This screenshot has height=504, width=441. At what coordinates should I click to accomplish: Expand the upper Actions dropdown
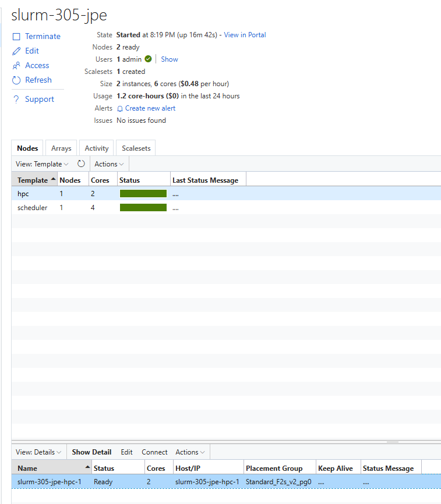click(109, 164)
